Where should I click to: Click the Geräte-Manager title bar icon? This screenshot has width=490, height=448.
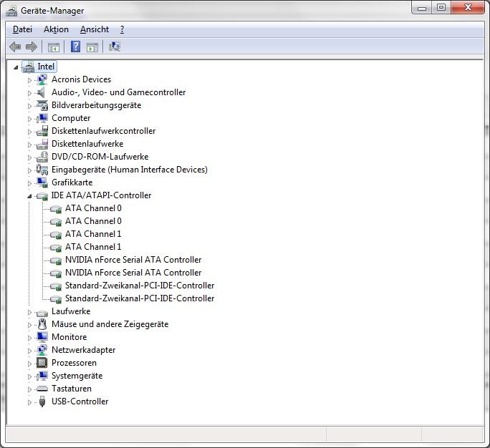click(11, 11)
